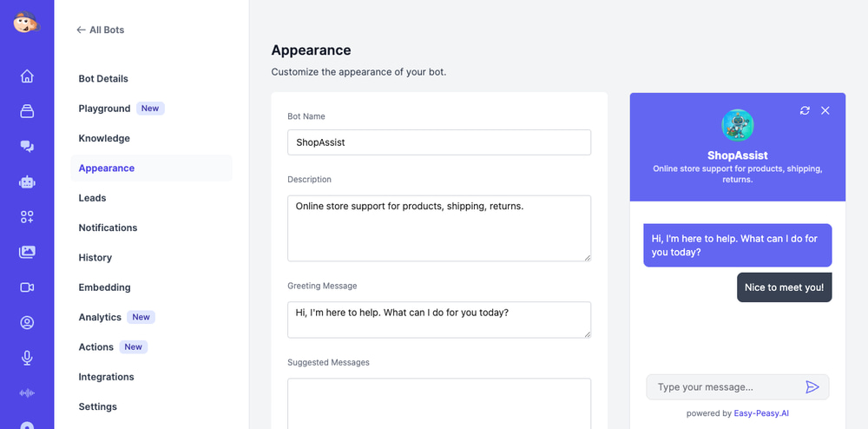Go back to All Bots
Viewport: 868px width, 429px height.
point(101,30)
